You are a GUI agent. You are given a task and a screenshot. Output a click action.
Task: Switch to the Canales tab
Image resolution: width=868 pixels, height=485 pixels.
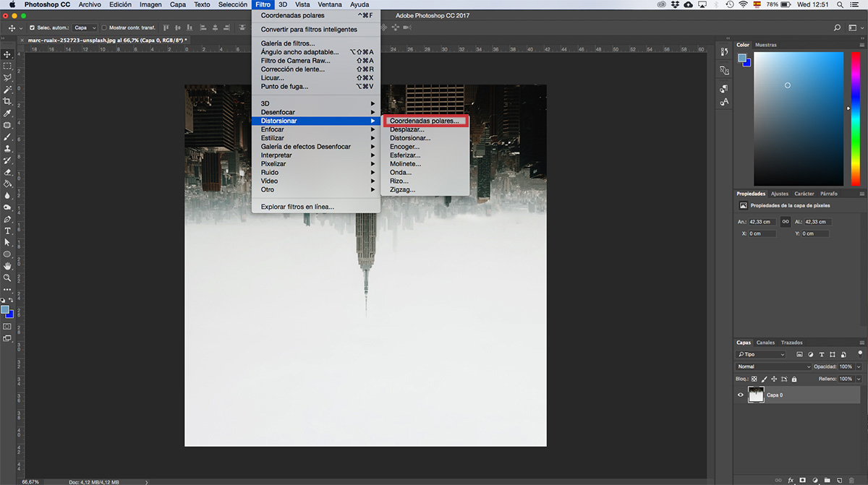click(765, 343)
